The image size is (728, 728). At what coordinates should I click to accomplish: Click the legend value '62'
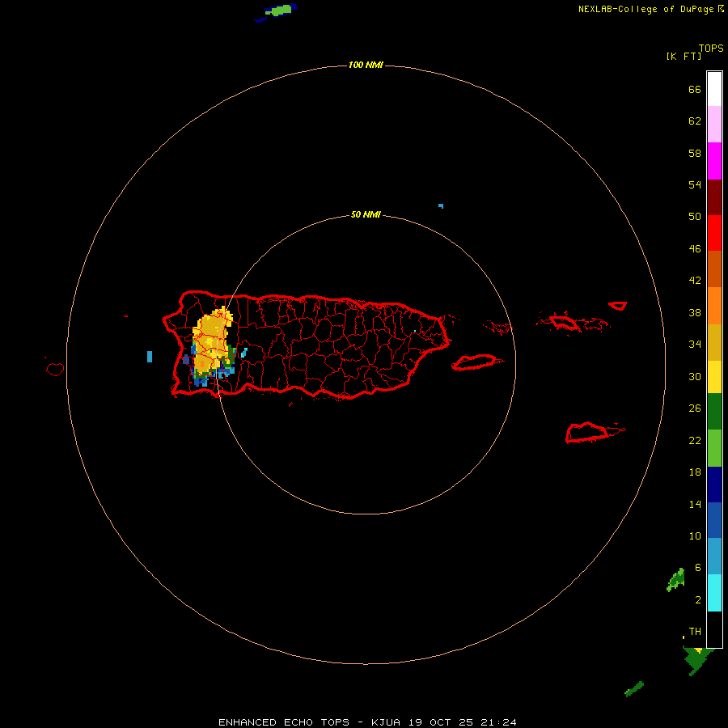click(695, 121)
